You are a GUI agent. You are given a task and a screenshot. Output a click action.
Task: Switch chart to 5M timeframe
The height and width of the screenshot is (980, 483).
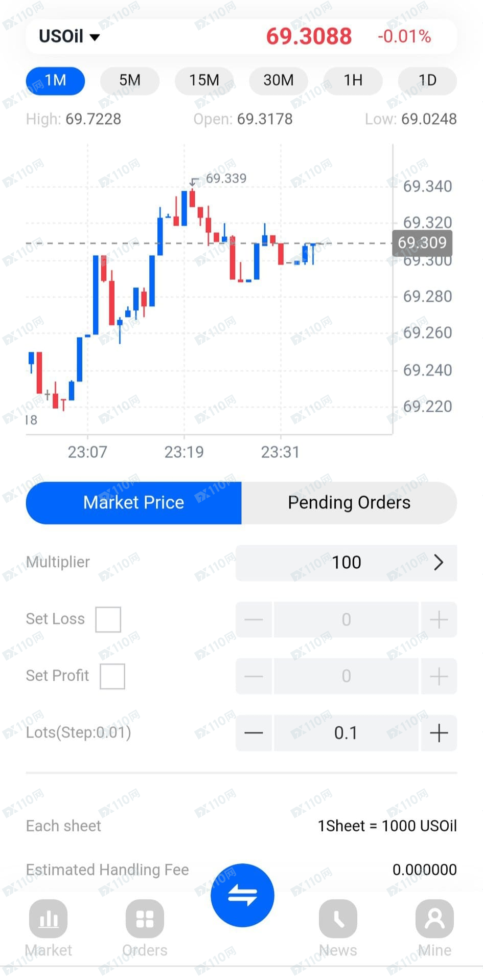point(130,80)
